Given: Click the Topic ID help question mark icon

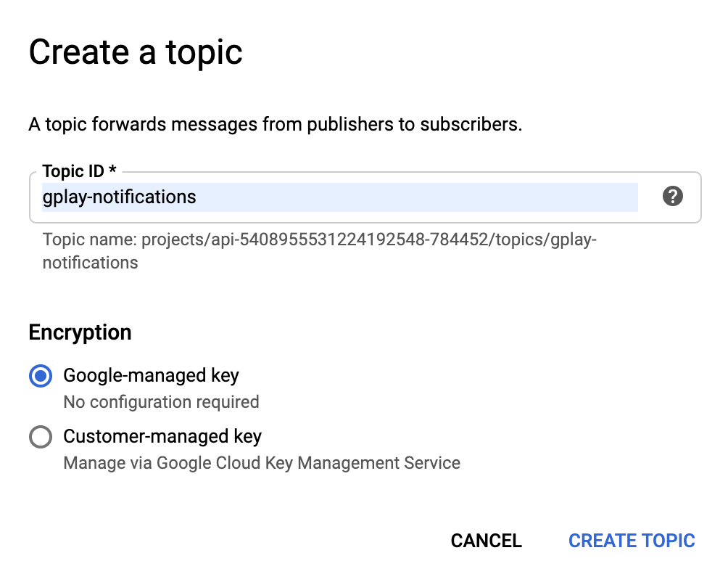Looking at the screenshot, I should [673, 196].
